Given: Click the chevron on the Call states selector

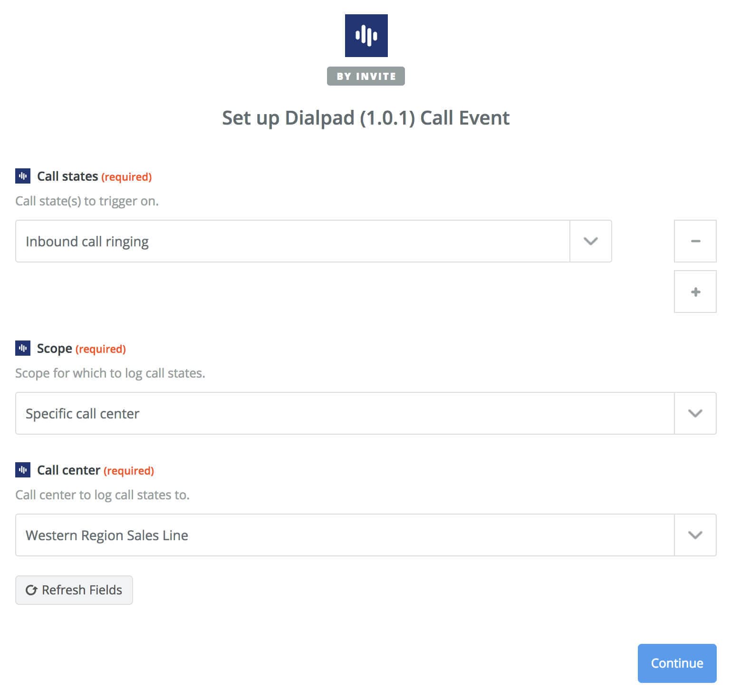Looking at the screenshot, I should point(590,241).
